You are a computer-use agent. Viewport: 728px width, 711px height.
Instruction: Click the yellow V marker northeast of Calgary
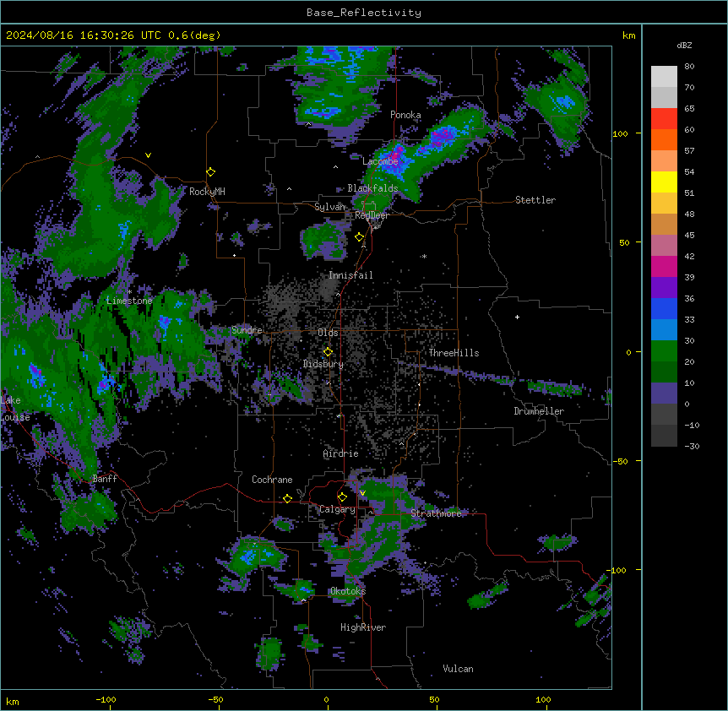362,493
